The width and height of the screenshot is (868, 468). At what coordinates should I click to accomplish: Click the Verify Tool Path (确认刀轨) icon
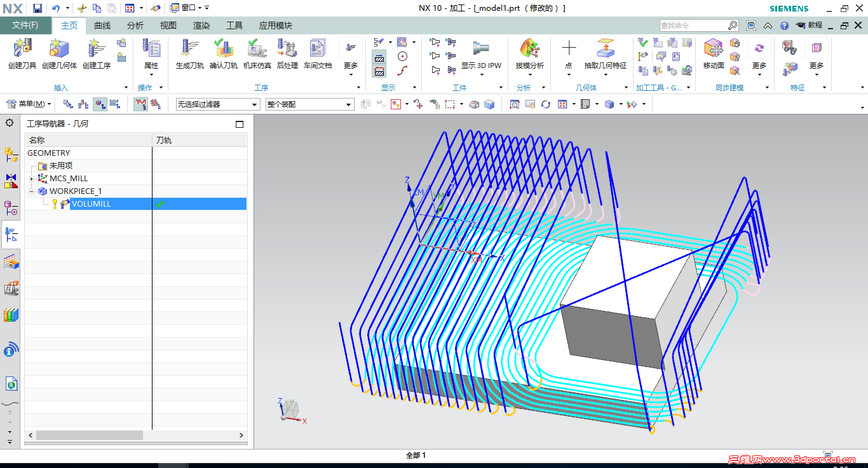(x=224, y=49)
